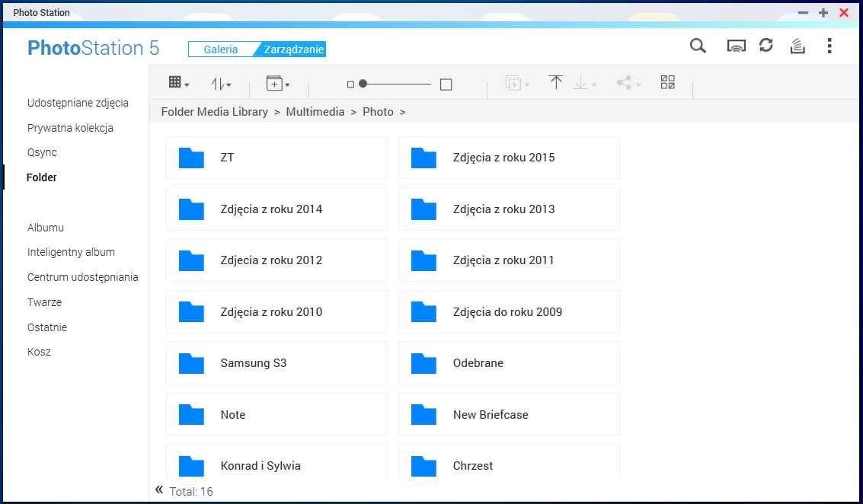Open the search magnifier icon
This screenshot has height=504, width=863.
point(698,46)
